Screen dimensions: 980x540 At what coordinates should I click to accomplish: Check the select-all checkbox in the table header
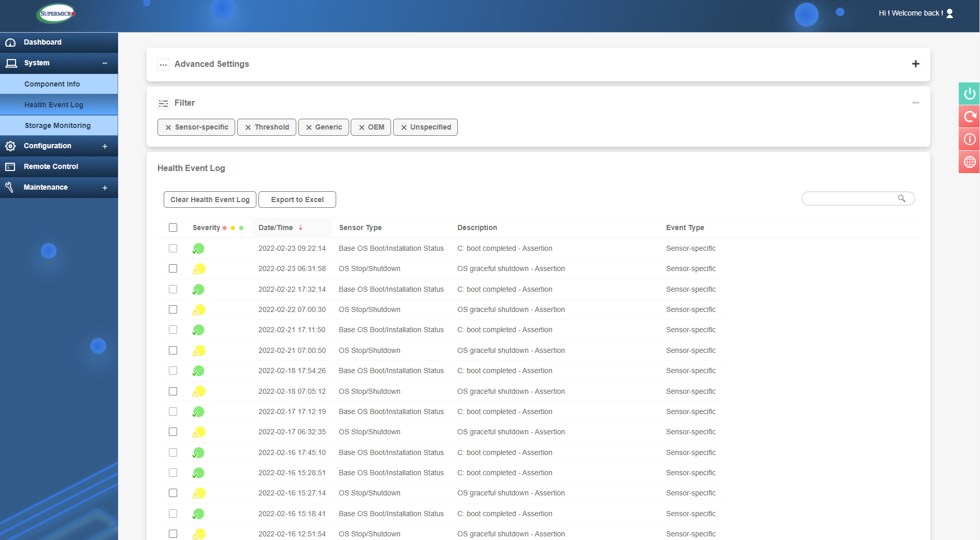(x=173, y=228)
